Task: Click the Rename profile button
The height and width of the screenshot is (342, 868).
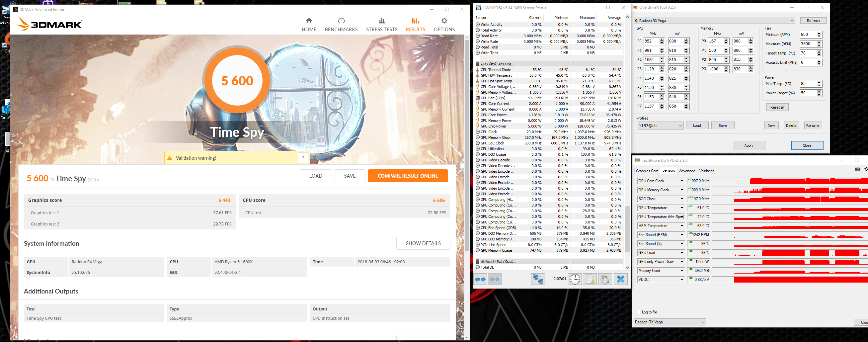Action: click(x=813, y=125)
